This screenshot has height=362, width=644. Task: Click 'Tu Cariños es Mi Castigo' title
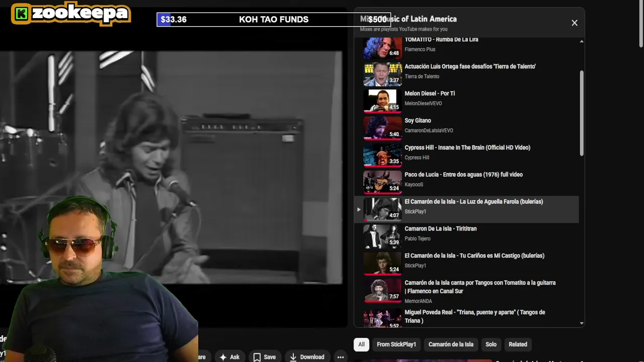coord(474,256)
